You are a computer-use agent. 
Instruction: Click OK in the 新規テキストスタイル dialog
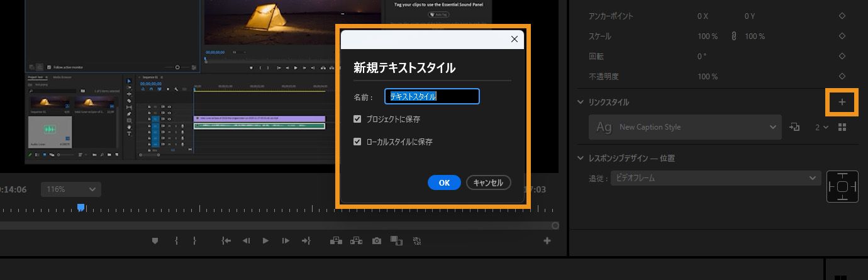[x=444, y=182]
